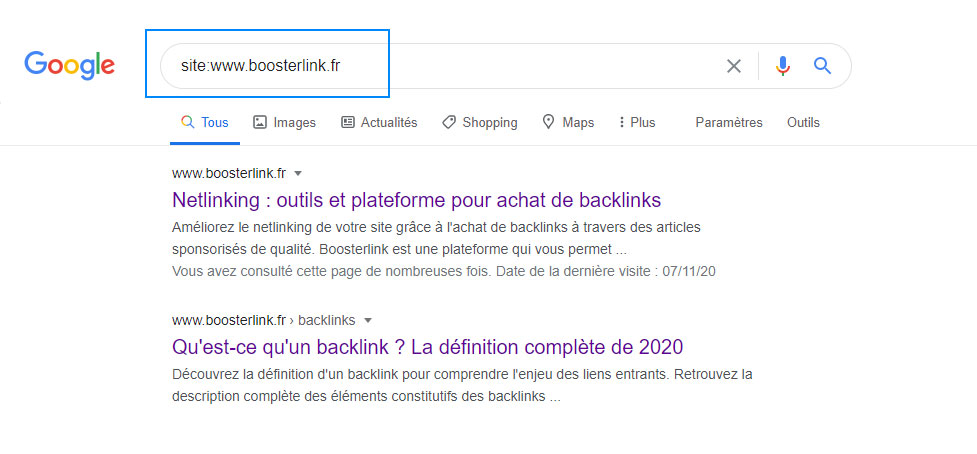
Task: Click snippet text starting 'Améliorez le netlinking'
Action: 436,239
